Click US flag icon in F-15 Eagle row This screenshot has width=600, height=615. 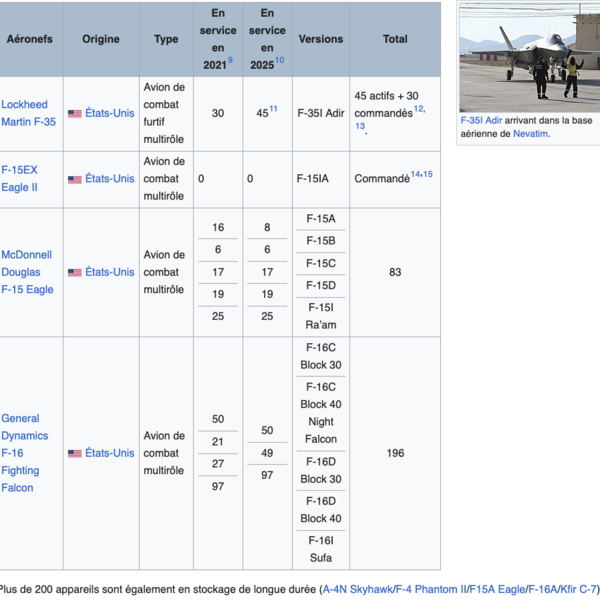(x=75, y=273)
